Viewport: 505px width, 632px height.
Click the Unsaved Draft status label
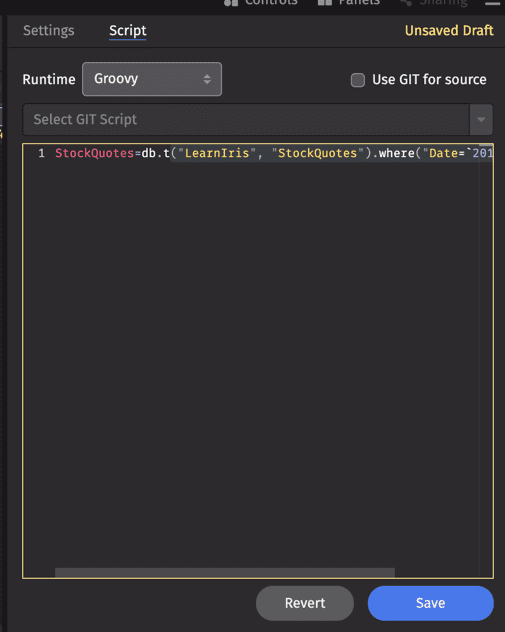tap(449, 31)
